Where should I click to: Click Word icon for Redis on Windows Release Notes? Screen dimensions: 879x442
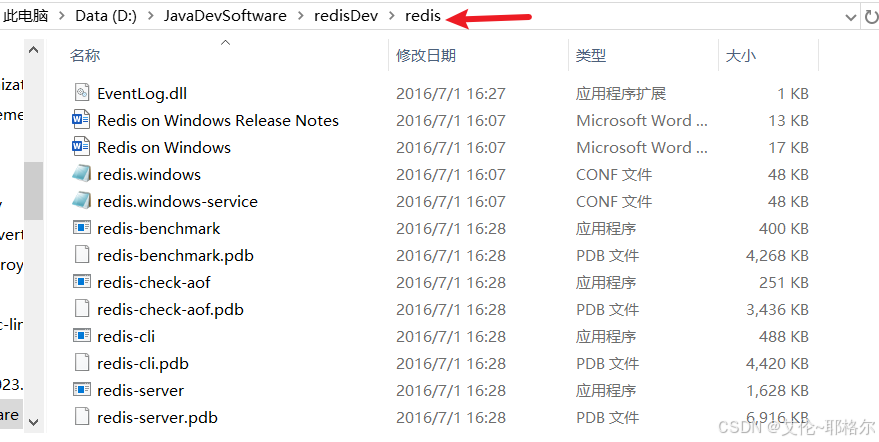[81, 120]
